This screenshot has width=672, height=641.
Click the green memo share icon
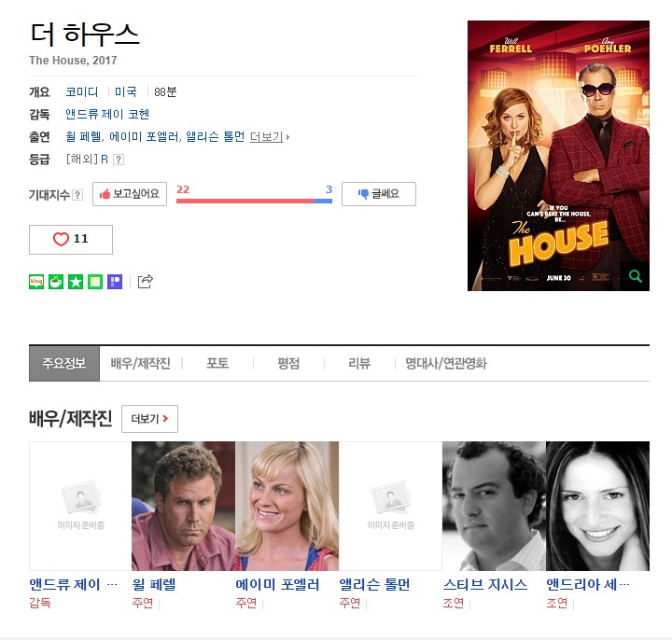point(95,282)
